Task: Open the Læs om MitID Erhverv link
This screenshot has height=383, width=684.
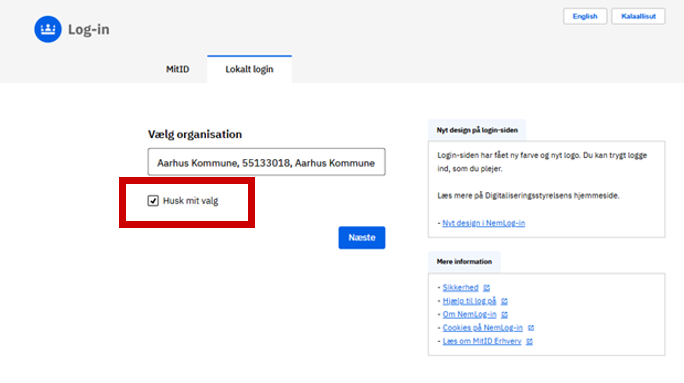Action: (x=482, y=341)
